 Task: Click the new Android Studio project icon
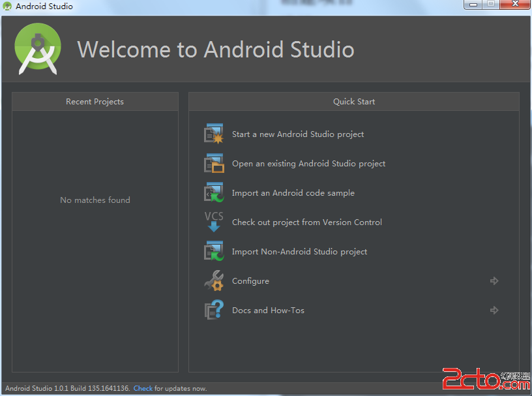[214, 134]
